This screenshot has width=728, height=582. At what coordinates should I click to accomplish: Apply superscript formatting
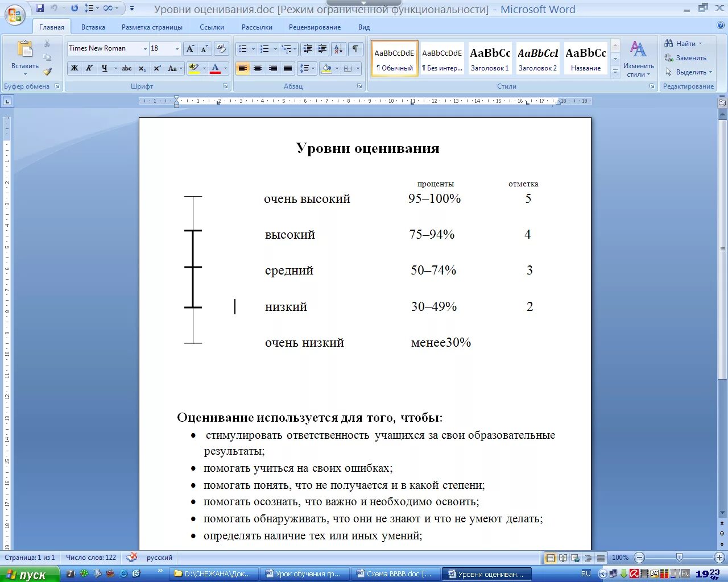tap(158, 68)
